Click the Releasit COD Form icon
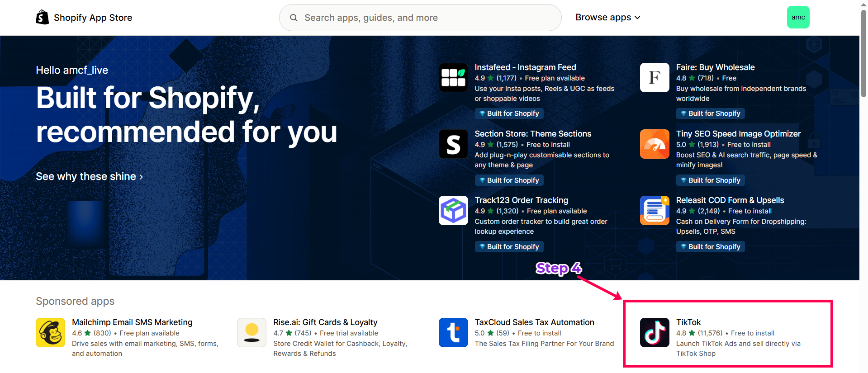 point(654,210)
